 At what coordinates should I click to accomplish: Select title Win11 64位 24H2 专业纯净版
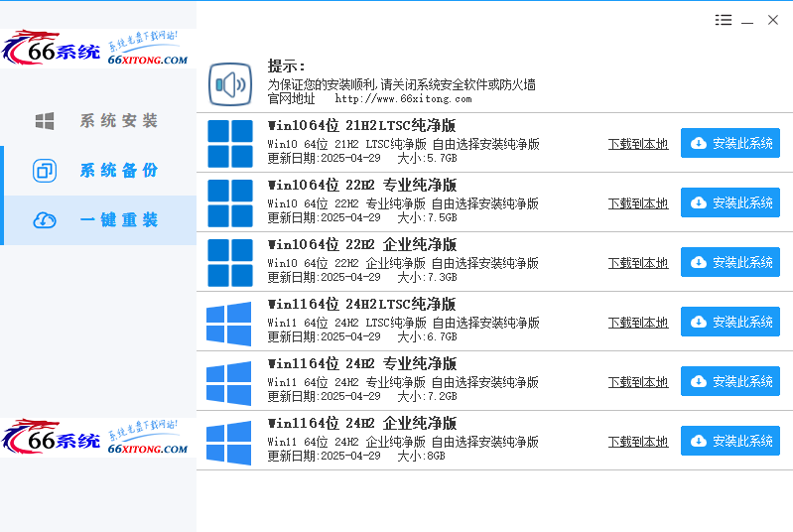pyautogui.click(x=362, y=364)
